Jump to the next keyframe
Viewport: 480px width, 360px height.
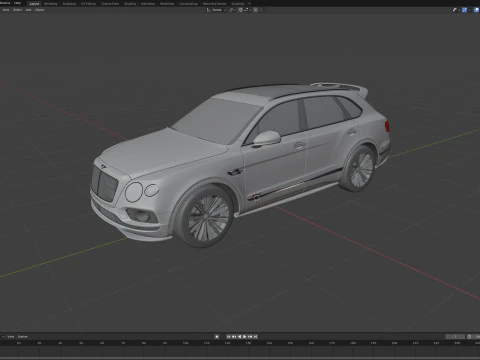[x=250, y=337]
